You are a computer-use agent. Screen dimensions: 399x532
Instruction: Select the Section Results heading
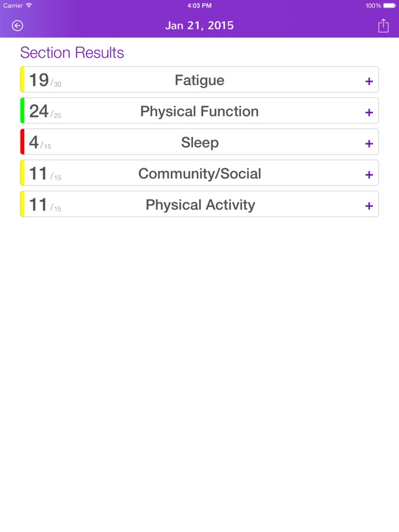pyautogui.click(x=72, y=53)
